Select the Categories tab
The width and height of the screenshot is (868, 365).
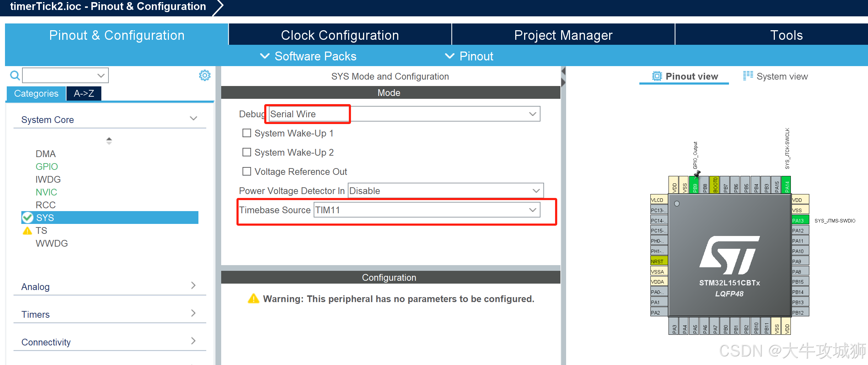click(36, 93)
